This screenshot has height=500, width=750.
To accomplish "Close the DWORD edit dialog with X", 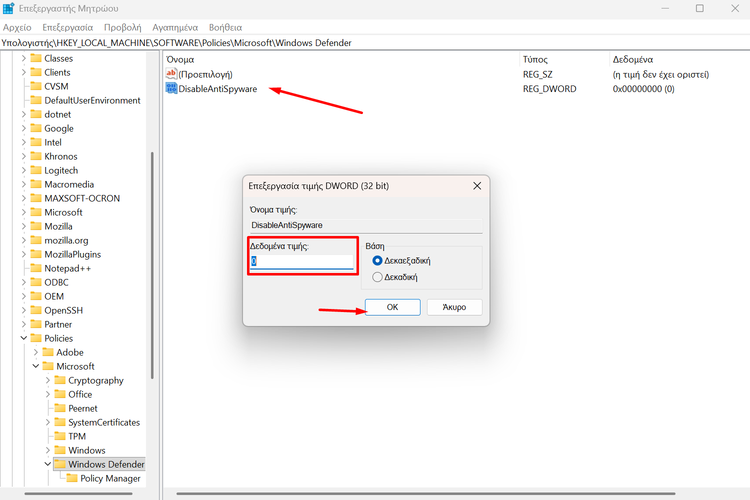I will 476,185.
